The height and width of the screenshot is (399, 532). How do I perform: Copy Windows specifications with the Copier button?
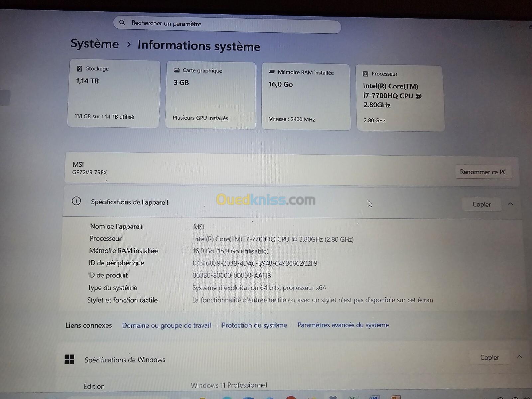coord(489,357)
